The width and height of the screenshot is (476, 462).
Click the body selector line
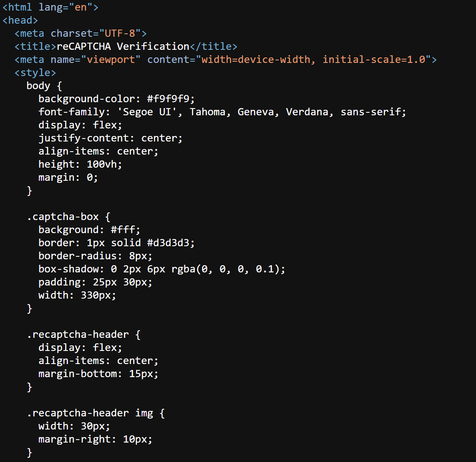tap(44, 86)
